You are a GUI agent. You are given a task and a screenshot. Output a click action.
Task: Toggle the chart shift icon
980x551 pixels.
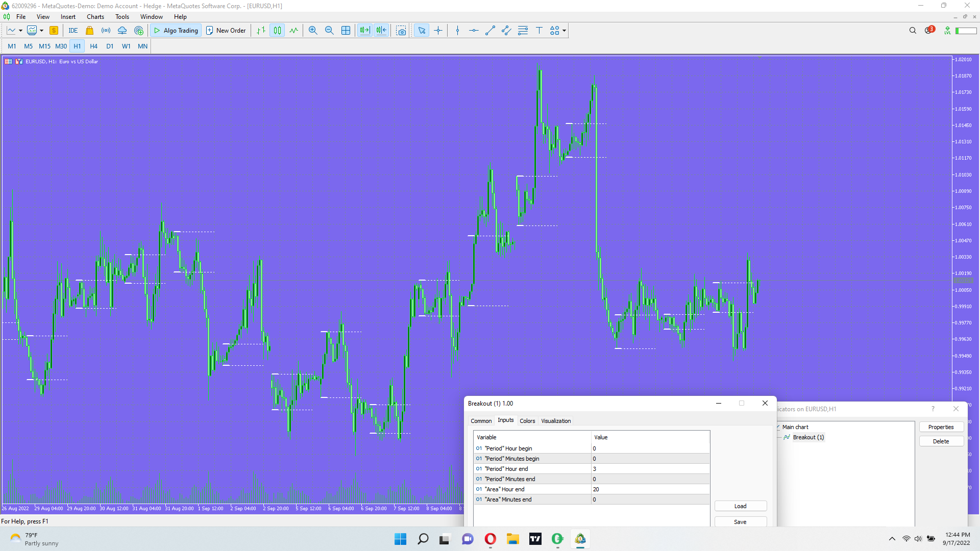(x=381, y=31)
